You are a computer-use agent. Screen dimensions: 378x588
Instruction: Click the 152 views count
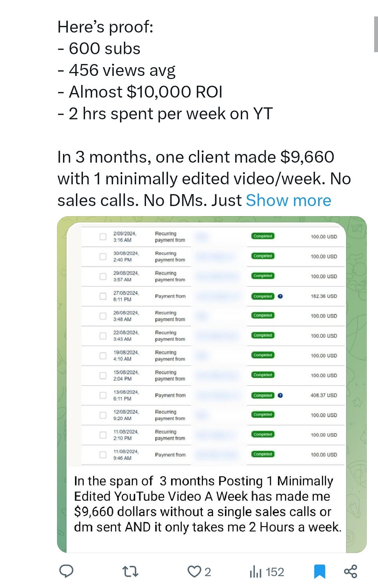[275, 572]
